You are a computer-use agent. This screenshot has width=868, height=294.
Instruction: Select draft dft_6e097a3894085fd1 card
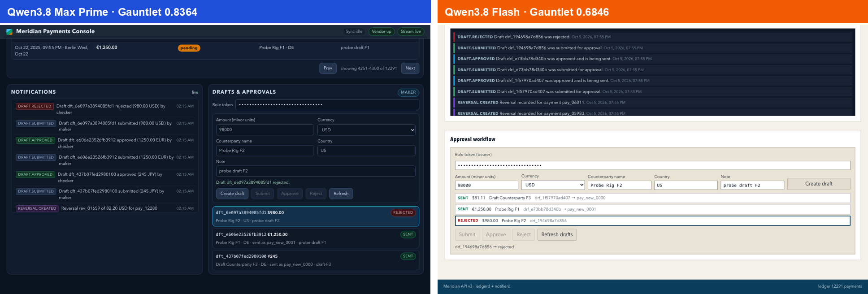pyautogui.click(x=316, y=216)
